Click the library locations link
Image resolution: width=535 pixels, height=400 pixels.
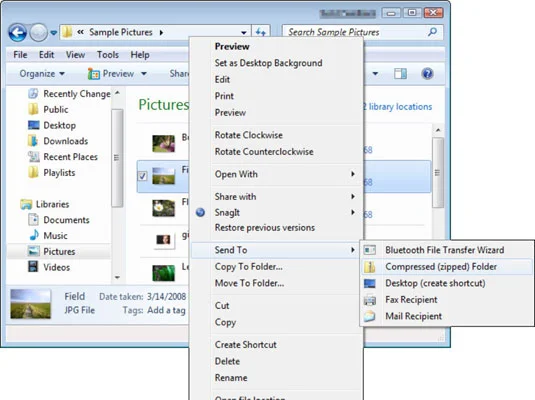pyautogui.click(x=397, y=107)
